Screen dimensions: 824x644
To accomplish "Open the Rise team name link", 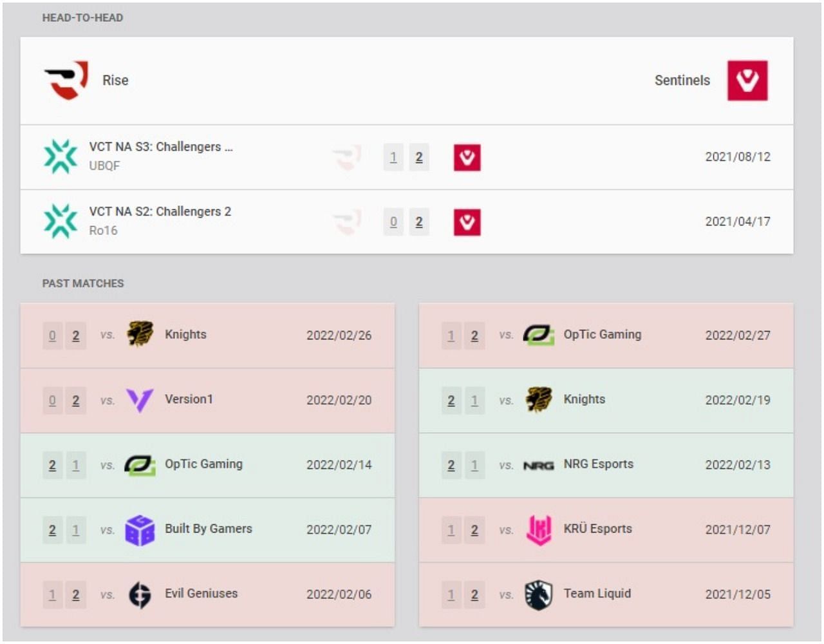I will coord(115,80).
